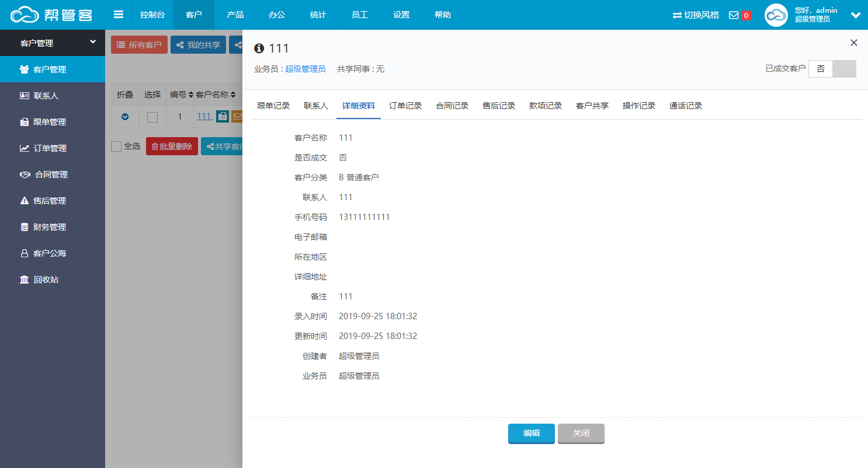Click the admin avatar image
This screenshot has width=868, height=468.
coord(776,15)
